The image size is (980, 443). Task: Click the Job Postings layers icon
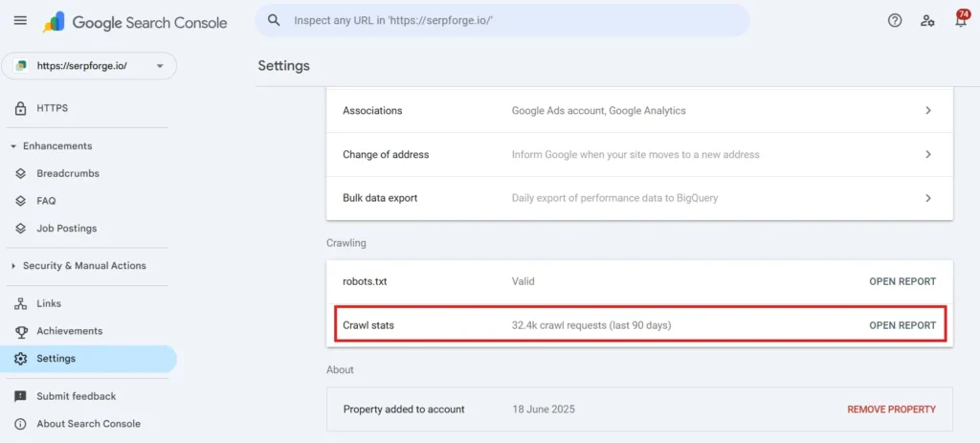click(21, 229)
